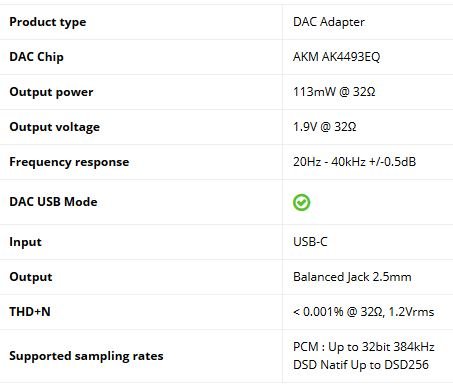Viewport: 453px width, 385px height.
Task: Select the Output voltage label
Action: (55, 127)
